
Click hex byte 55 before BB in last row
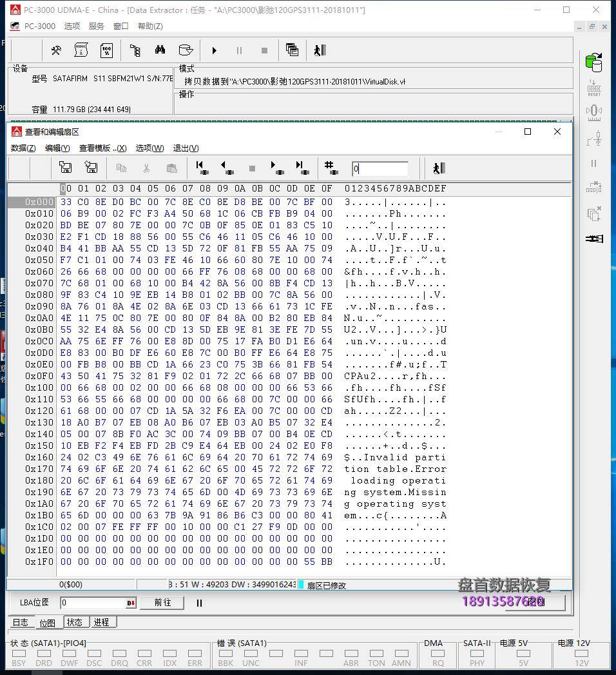(309, 562)
